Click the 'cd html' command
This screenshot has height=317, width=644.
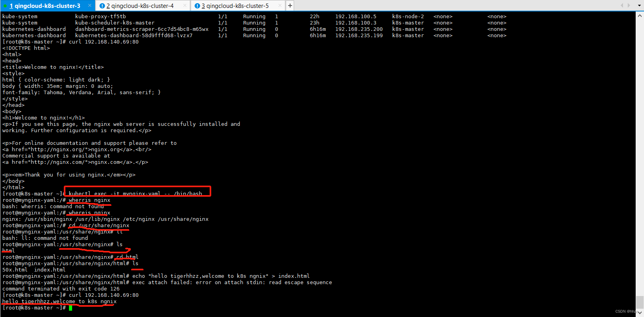click(128, 257)
